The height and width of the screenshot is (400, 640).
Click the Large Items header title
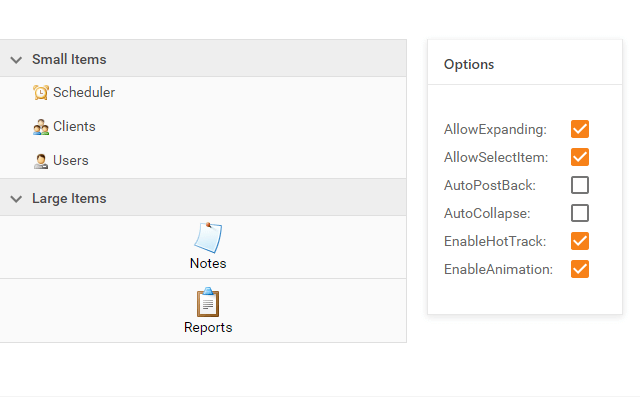click(69, 199)
